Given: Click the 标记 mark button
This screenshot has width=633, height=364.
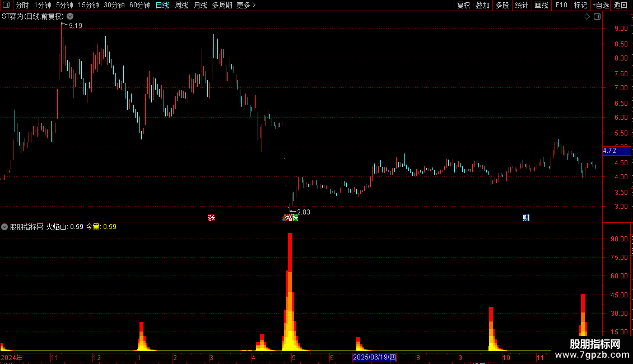Looking at the screenshot, I should [x=580, y=5].
